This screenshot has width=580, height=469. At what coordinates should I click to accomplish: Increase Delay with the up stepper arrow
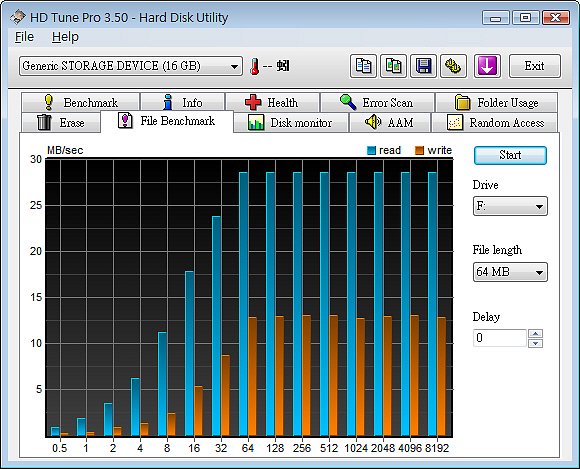point(536,334)
